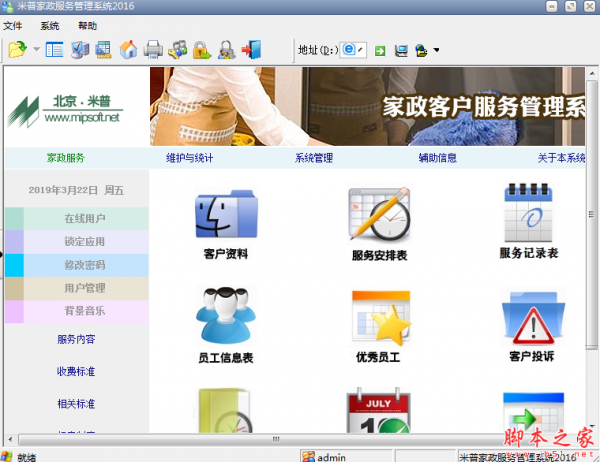This screenshot has height=462, width=600.
Task: Switch to the 维护与统计 tab
Action: pyautogui.click(x=190, y=158)
